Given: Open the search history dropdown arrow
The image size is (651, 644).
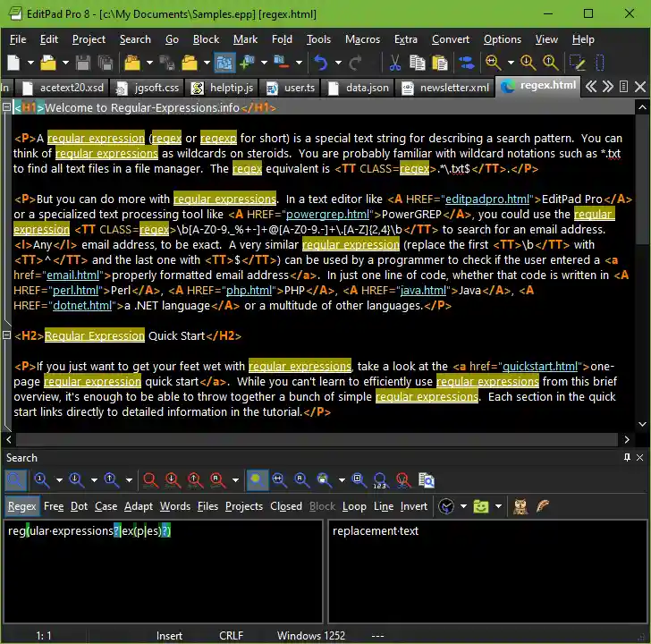Looking at the screenshot, I should point(464,506).
